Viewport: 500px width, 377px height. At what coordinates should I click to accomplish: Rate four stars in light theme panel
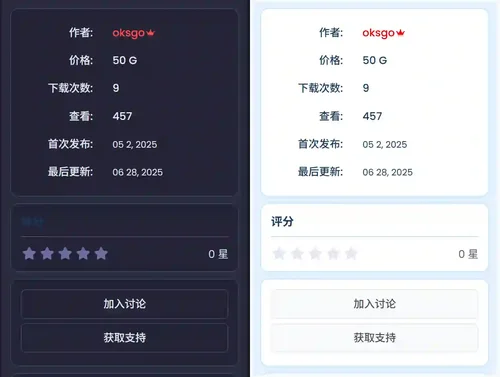click(333, 254)
